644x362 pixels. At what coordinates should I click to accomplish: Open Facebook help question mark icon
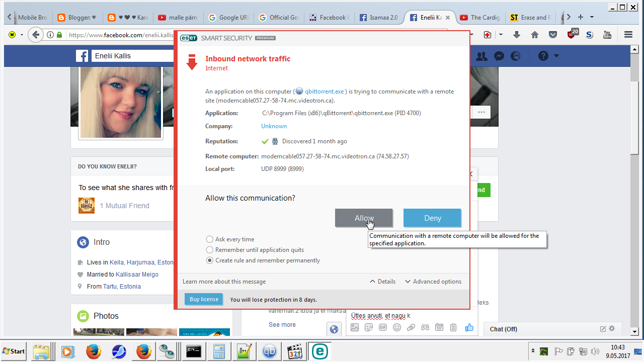click(x=543, y=56)
